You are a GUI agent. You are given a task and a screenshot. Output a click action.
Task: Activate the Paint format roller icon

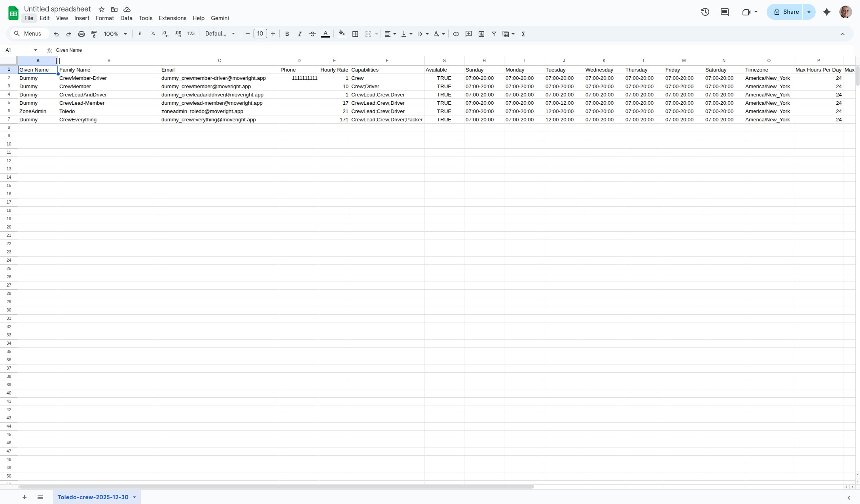tap(94, 34)
